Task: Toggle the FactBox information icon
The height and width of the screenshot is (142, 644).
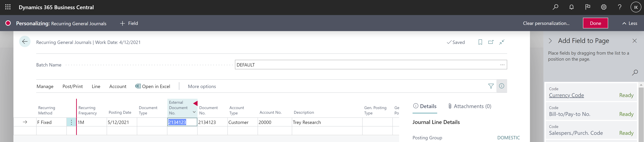Action: tap(501, 86)
